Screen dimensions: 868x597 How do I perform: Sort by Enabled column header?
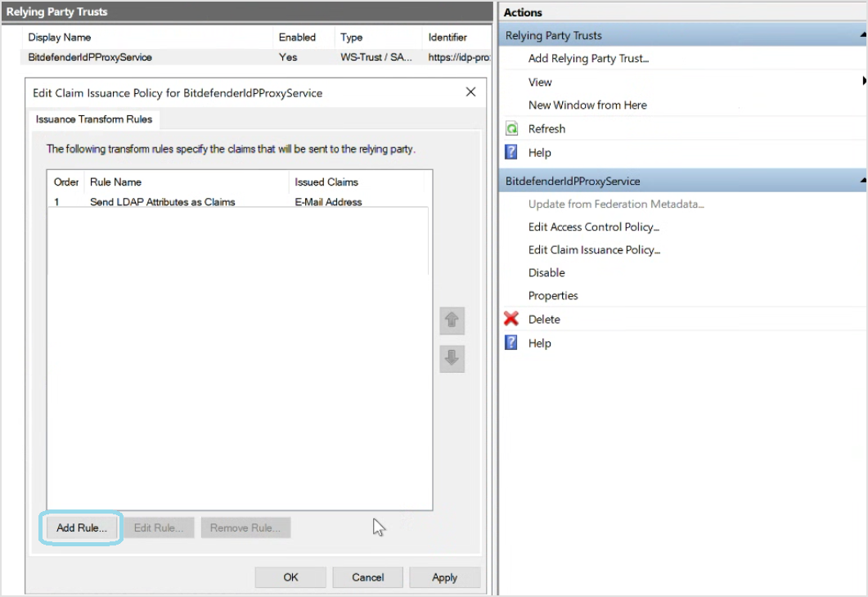coord(304,37)
